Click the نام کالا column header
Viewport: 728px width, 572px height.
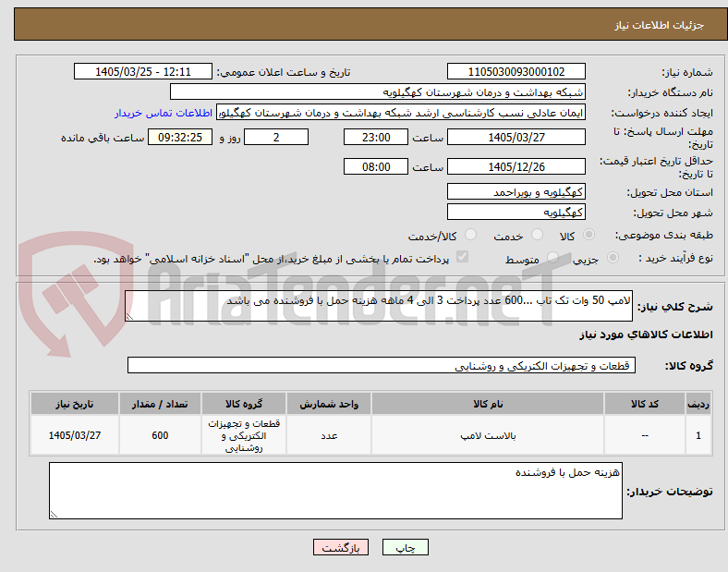point(488,404)
